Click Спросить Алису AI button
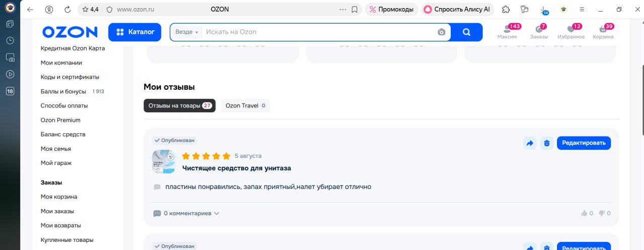The height and width of the screenshot is (250, 644). pos(458,10)
